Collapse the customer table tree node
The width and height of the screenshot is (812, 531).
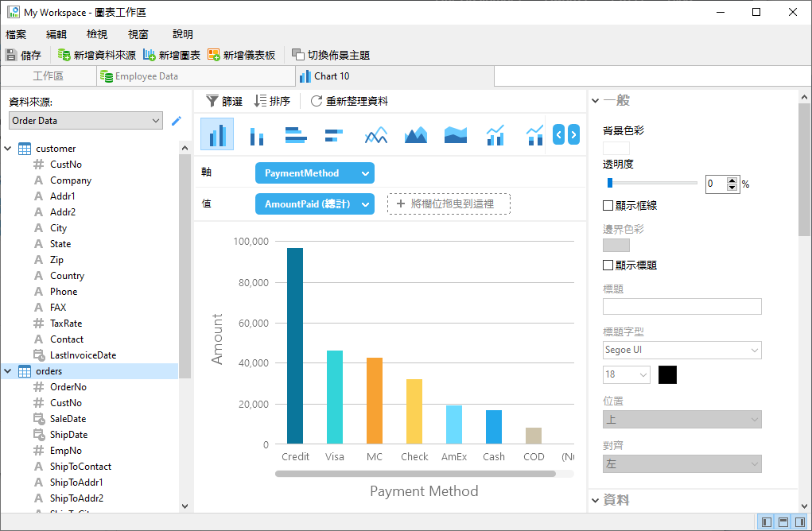point(9,149)
